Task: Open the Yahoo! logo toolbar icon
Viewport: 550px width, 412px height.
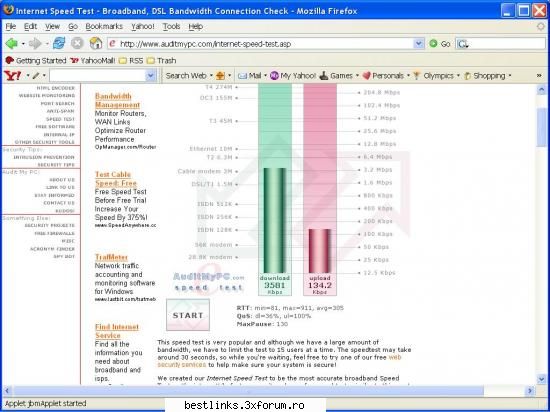Action: 12,75
